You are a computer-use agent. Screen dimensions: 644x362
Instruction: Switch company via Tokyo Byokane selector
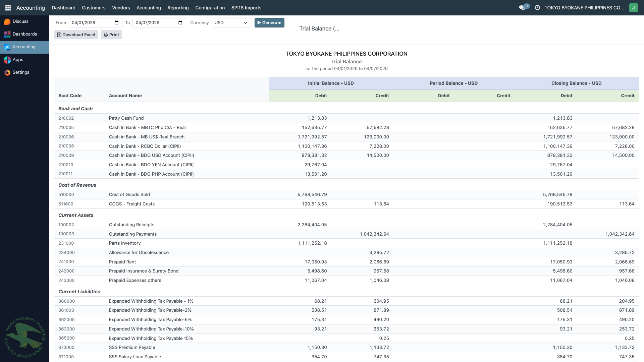(x=584, y=8)
